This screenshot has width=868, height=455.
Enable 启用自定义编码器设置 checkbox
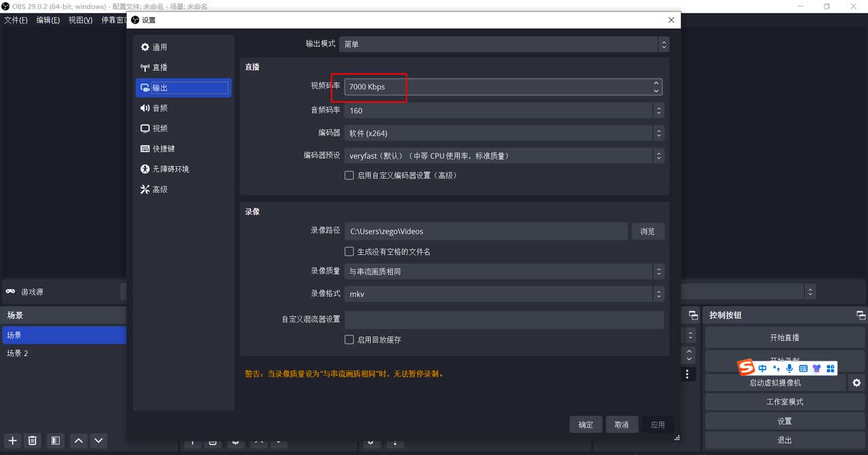tap(349, 176)
